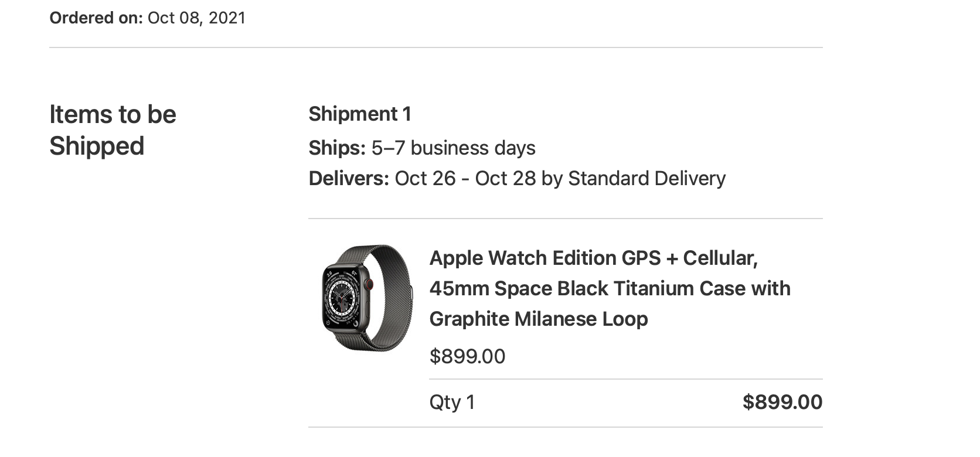Select the Shipment 1 heading
Image resolution: width=980 pixels, height=457 pixels.
[x=360, y=114]
